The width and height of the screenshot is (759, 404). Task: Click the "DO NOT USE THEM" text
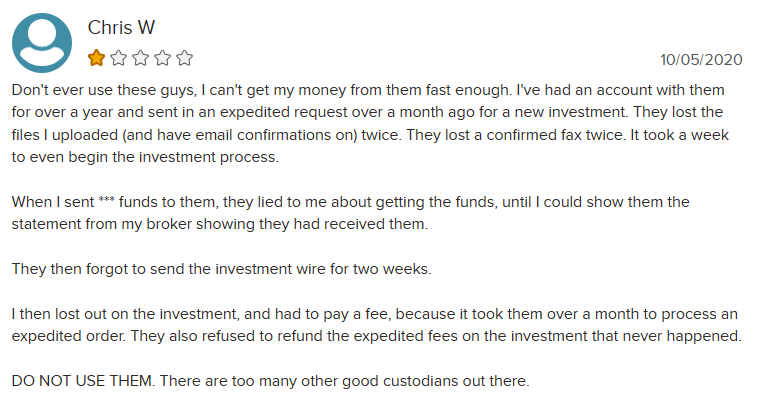click(x=83, y=381)
